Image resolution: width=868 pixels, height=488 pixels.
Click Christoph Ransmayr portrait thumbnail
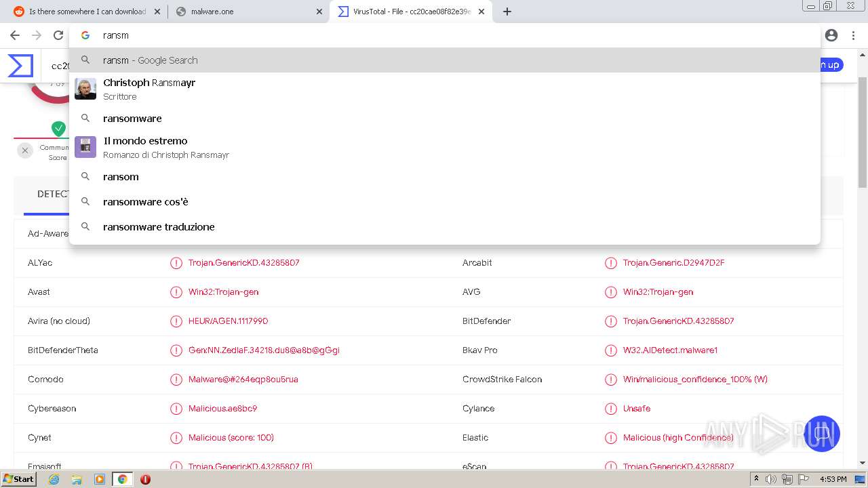click(85, 89)
